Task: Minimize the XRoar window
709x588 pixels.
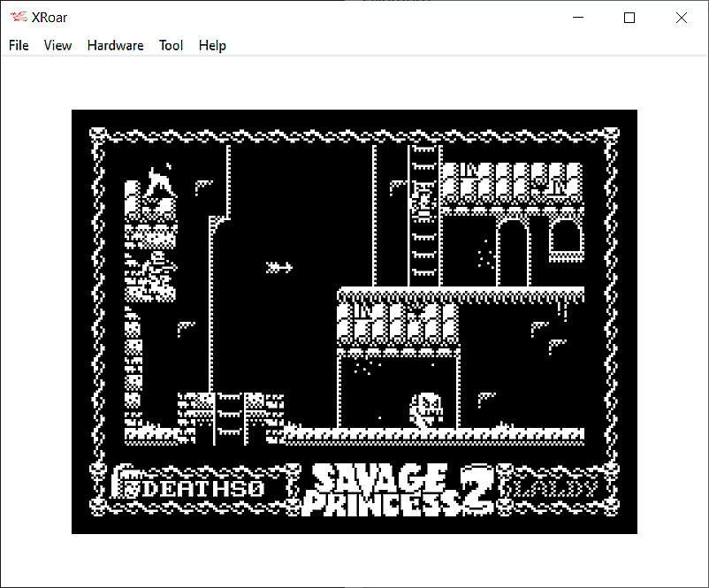Action: pos(578,18)
